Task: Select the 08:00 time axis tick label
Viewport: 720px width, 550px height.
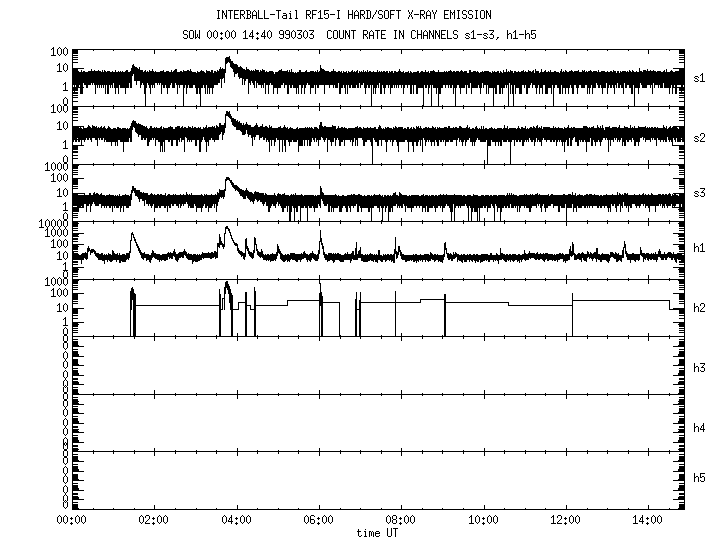Action: point(401,521)
